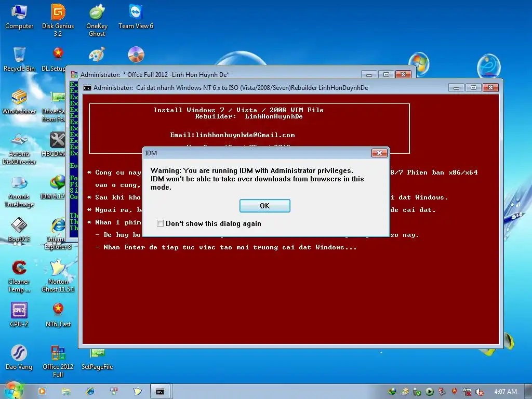This screenshot has height=399, width=532.
Task: Open BootICE desktop icon
Action: [19, 230]
